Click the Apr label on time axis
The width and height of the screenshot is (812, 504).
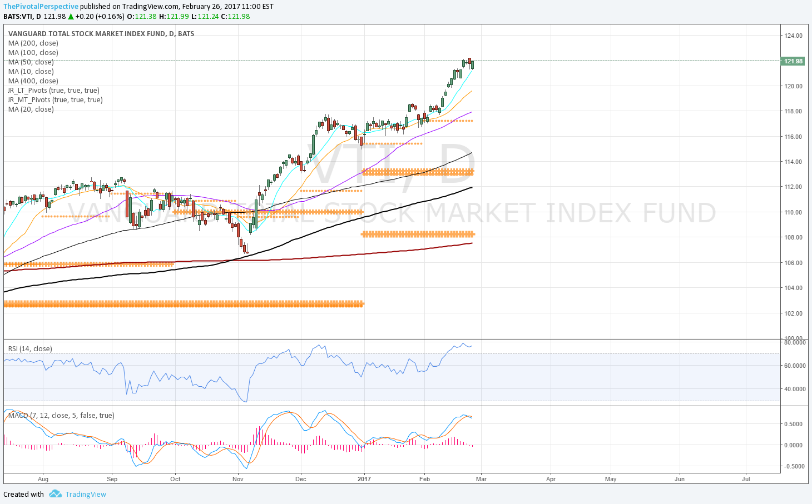[551, 479]
